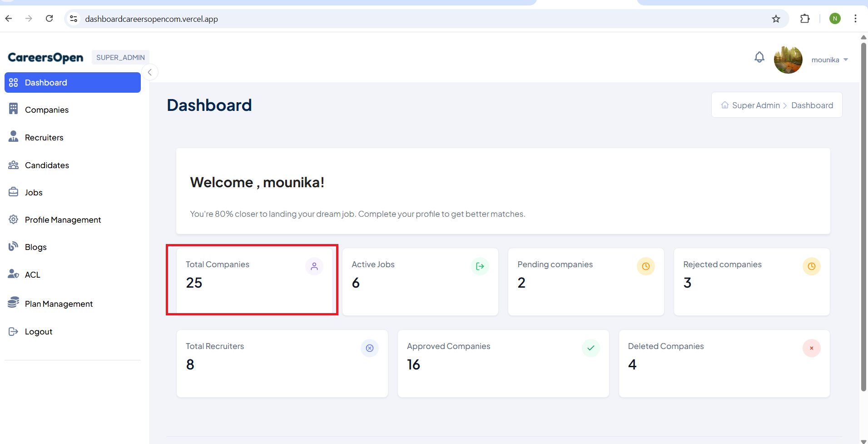This screenshot has width=868, height=444.
Task: Bookmark this page with the star icon
Action: (776, 19)
